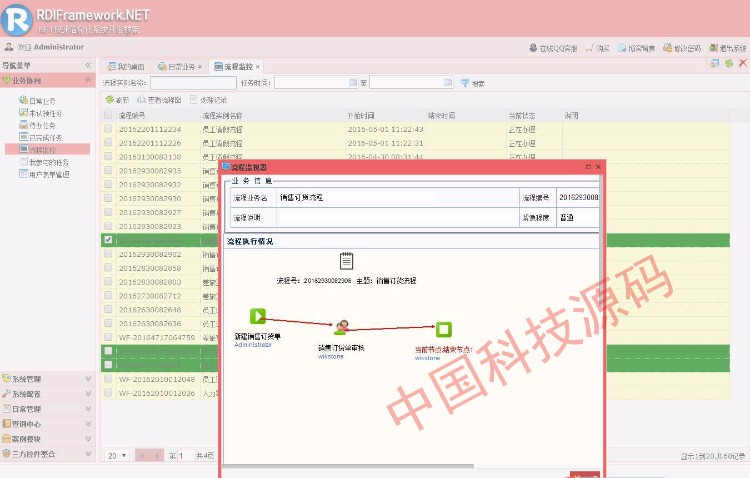750x478 pixels.
Task: Click the green end node square in the flowchart
Action: click(x=443, y=329)
